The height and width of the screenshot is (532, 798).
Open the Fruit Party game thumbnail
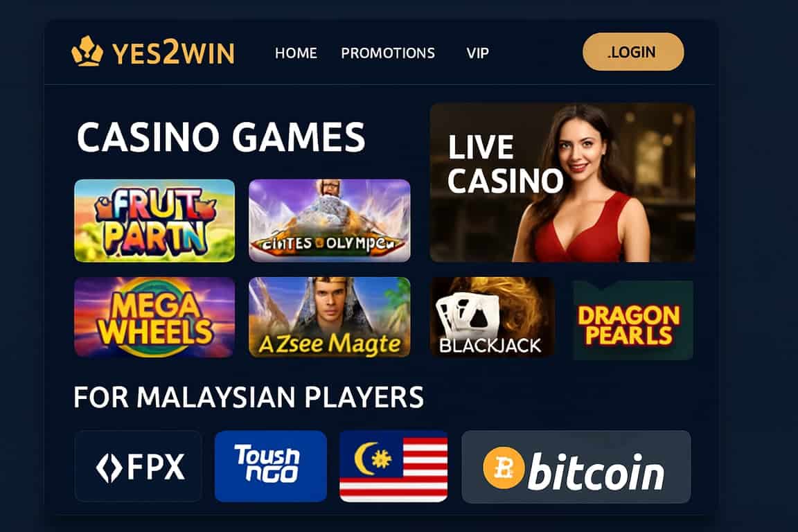coord(154,220)
